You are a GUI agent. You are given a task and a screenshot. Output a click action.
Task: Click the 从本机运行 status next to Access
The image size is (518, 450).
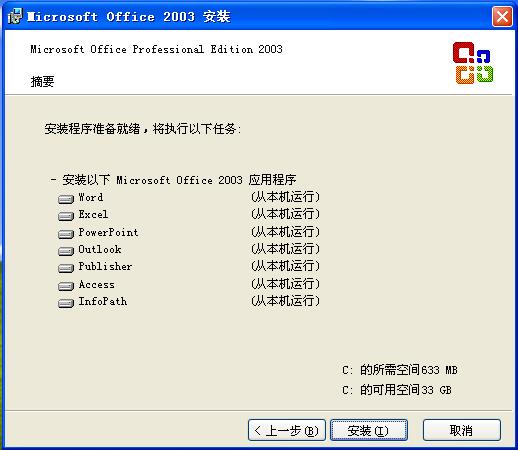(285, 284)
